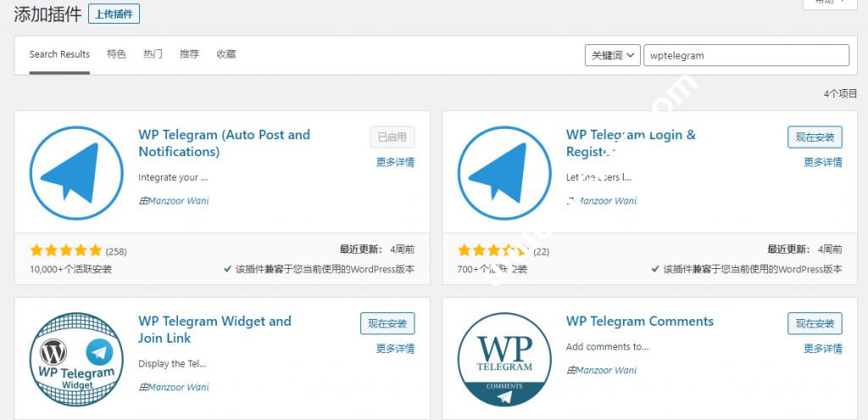Image resolution: width=868 pixels, height=420 pixels.
Task: Click the plugin search field containing wptelegram
Action: coord(746,55)
